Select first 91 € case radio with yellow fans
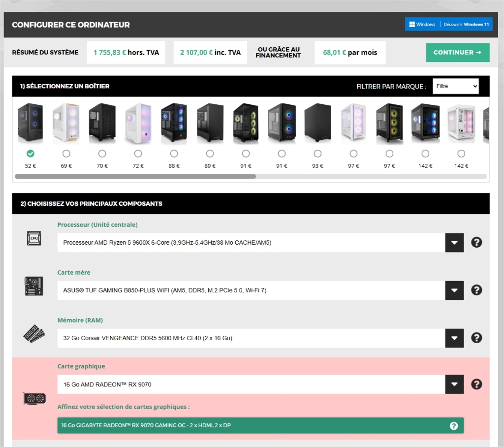 click(246, 154)
